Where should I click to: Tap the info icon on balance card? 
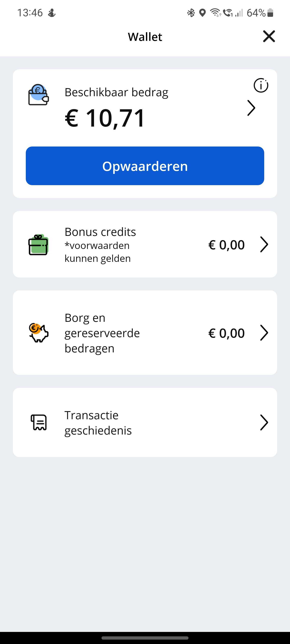261,86
